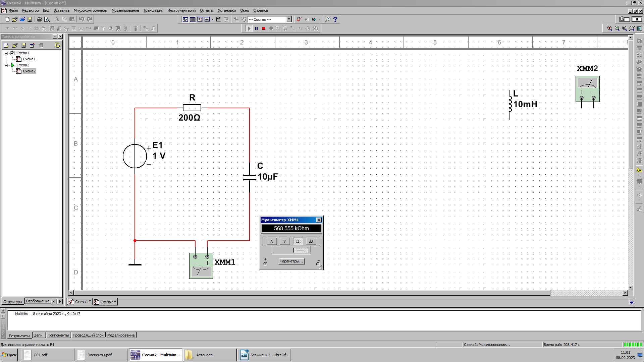The height and width of the screenshot is (362, 644).
Task: Select the resistor R on schematic
Action: click(192, 108)
